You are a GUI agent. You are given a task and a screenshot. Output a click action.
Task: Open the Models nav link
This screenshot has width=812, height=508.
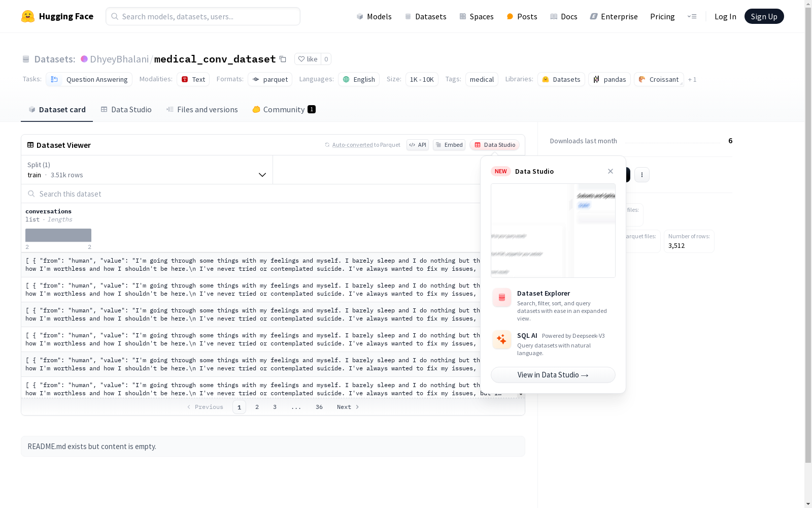point(374,16)
